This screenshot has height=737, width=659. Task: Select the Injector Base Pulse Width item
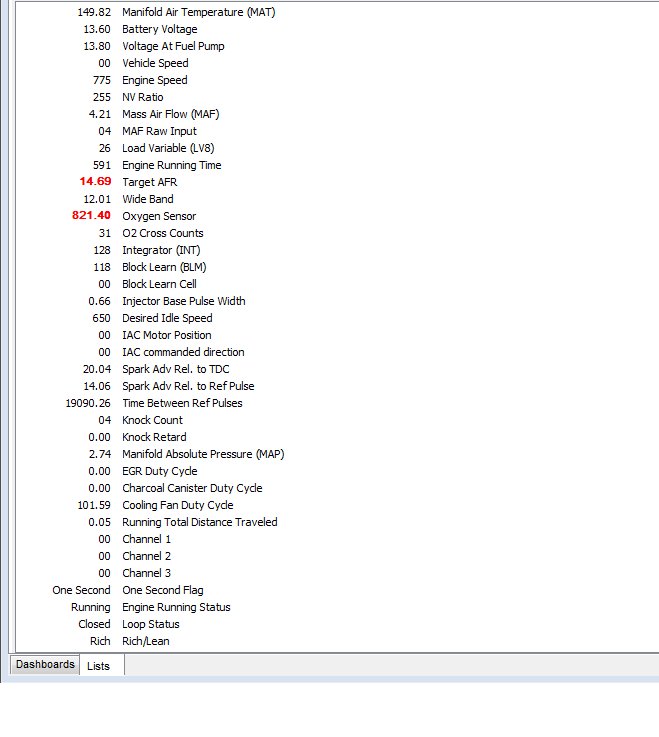[x=183, y=301]
